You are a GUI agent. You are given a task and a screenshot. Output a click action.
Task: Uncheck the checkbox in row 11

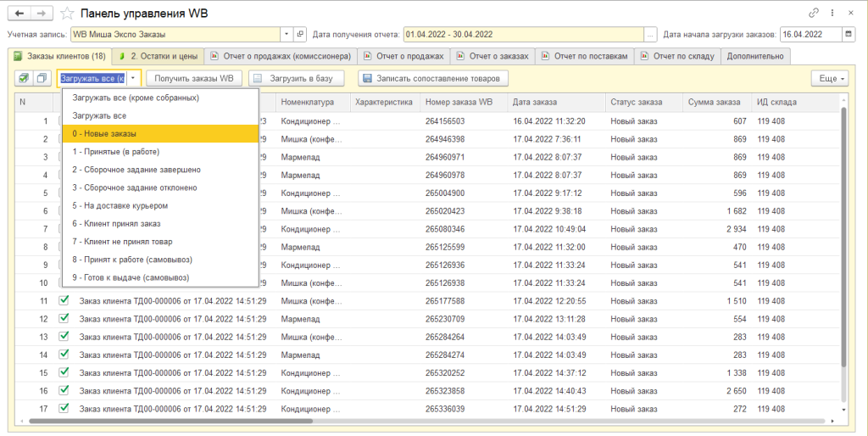tap(64, 300)
